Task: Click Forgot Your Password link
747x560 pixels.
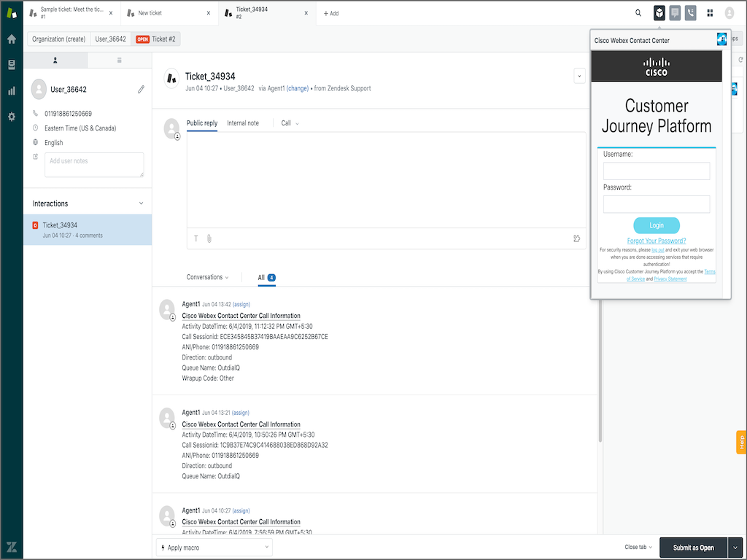Action: [x=657, y=241]
